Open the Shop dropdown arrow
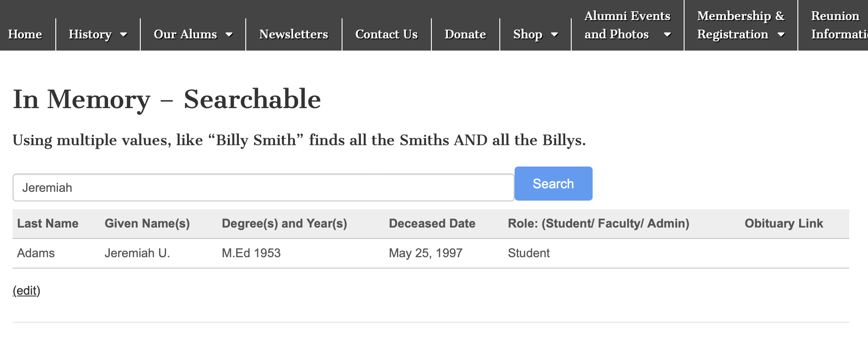The image size is (868, 347). pos(555,34)
